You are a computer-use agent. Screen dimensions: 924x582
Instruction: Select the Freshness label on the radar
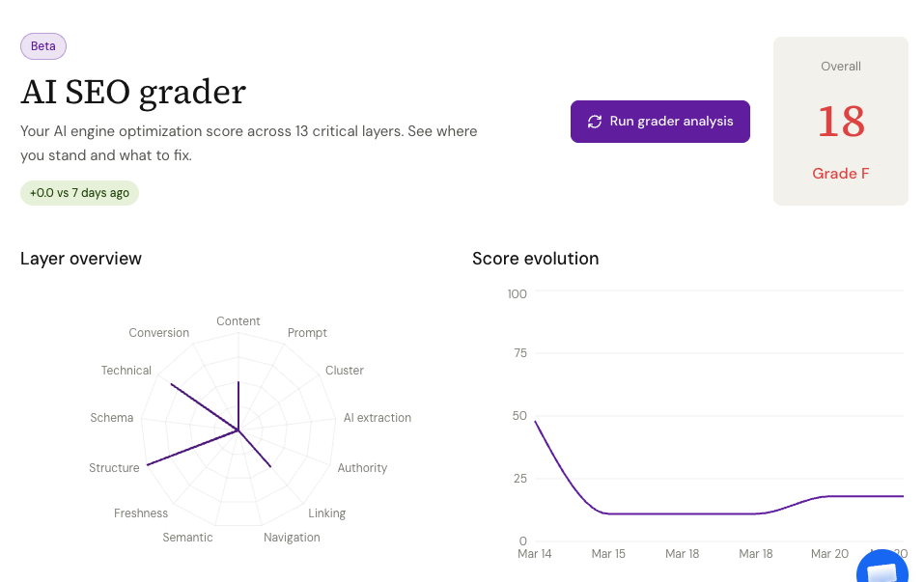pyautogui.click(x=141, y=513)
